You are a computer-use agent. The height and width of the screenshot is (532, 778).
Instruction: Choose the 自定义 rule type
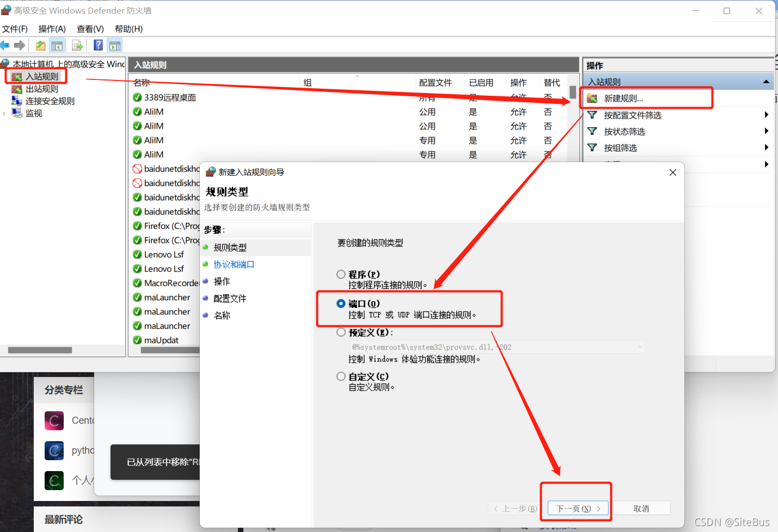(x=341, y=376)
